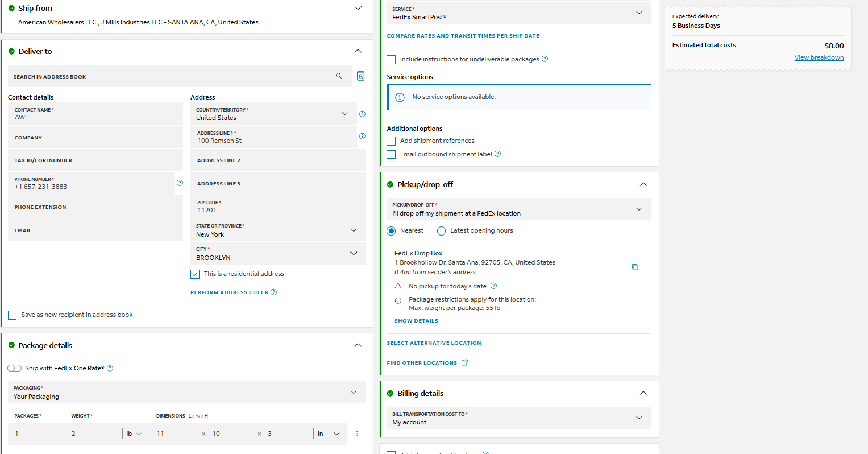The height and width of the screenshot is (454, 868).
Task: Open the Packaging dropdown
Action: pos(187,393)
